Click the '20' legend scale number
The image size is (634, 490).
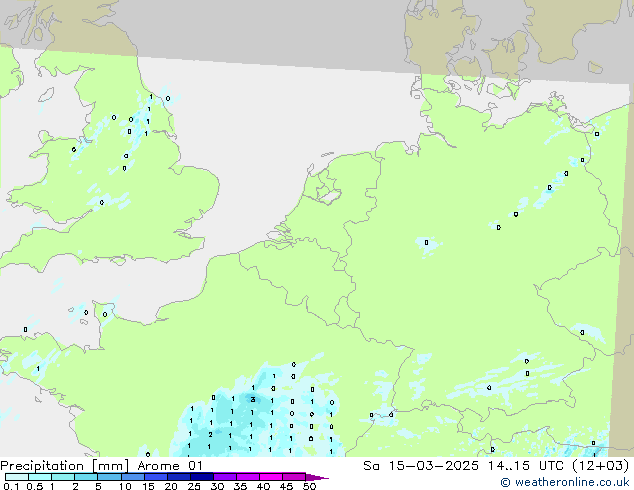point(171,486)
